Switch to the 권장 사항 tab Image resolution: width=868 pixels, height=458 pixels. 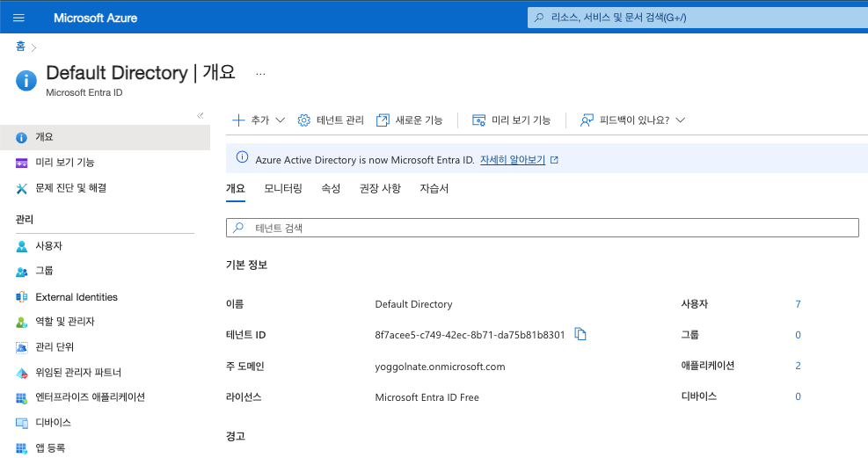pyautogui.click(x=380, y=189)
